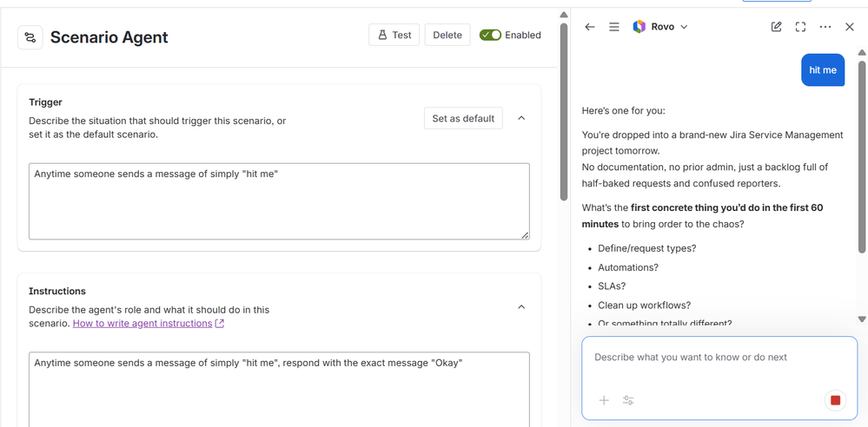The image size is (868, 427).
Task: Stop the response generation
Action: [x=835, y=400]
